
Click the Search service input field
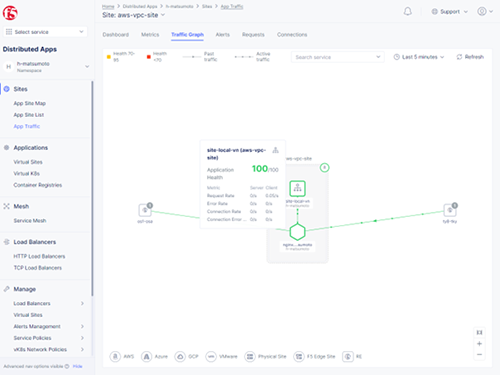337,57
